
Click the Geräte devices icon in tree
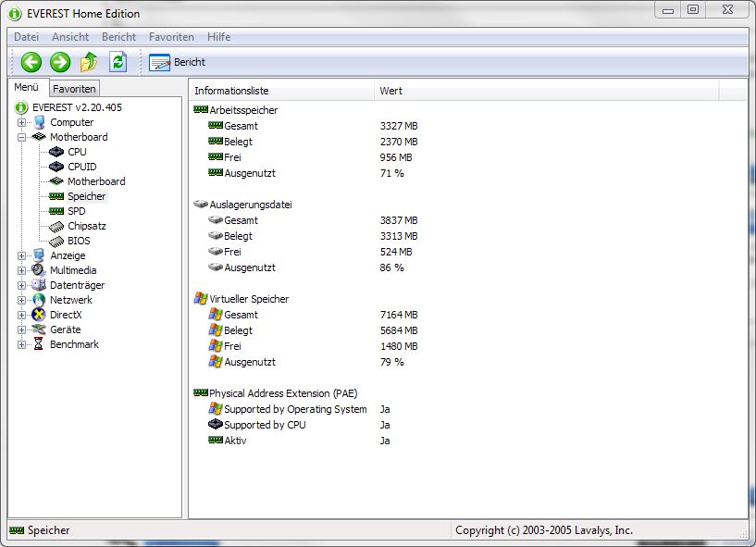point(39,329)
